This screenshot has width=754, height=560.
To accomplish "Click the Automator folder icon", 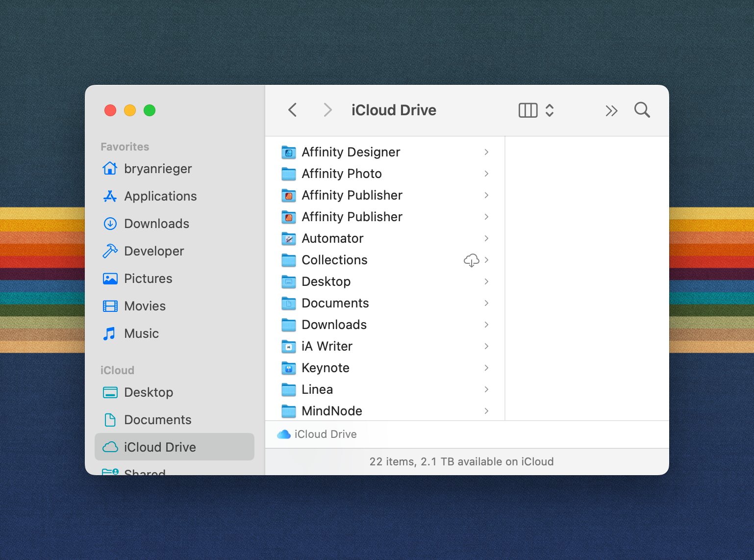I will click(289, 238).
